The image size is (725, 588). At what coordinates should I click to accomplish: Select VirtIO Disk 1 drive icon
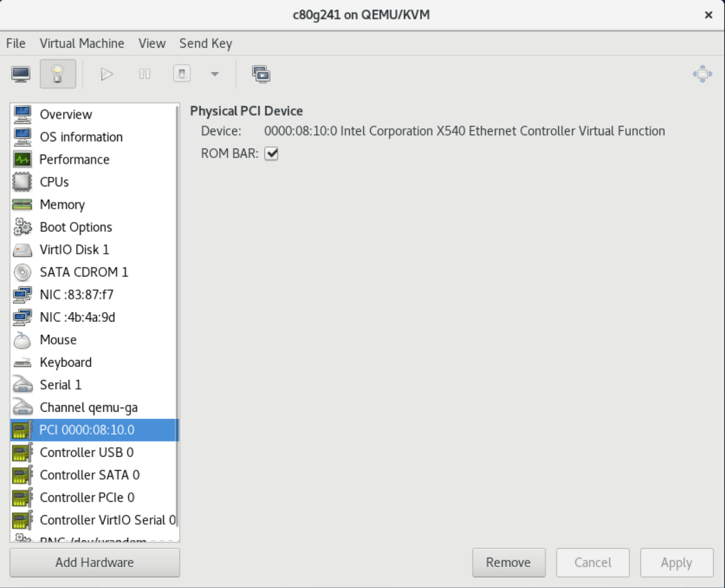pyautogui.click(x=22, y=250)
